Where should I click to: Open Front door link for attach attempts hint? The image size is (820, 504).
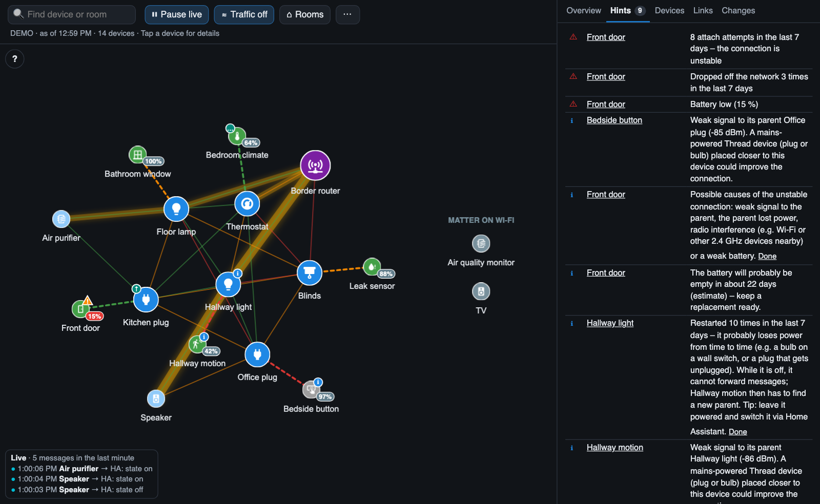click(606, 37)
